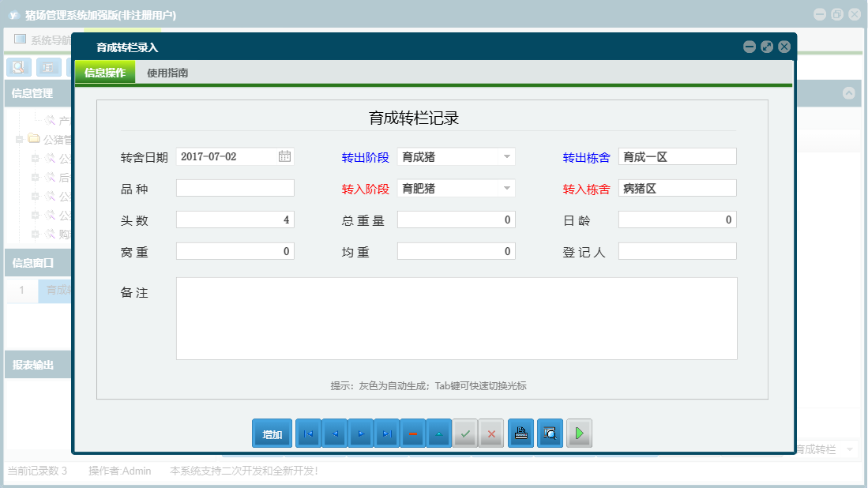This screenshot has width=868, height=488.
Task: Go to the previous record
Action: (334, 433)
